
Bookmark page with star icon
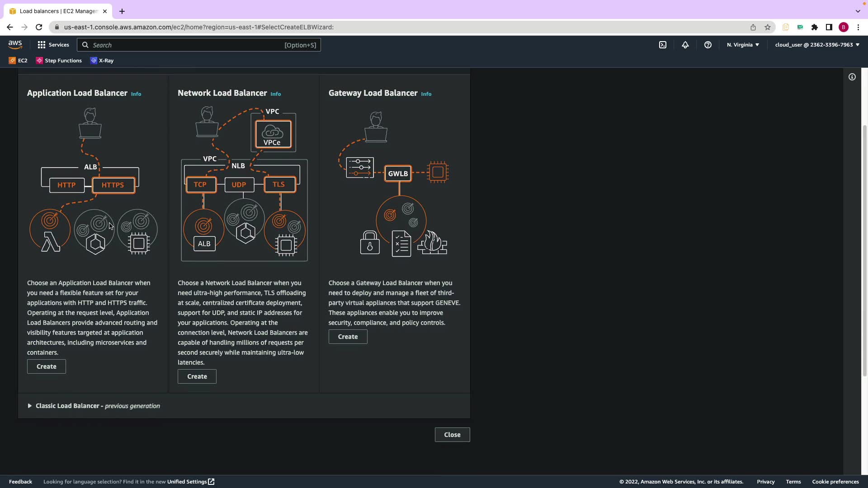[x=767, y=27]
